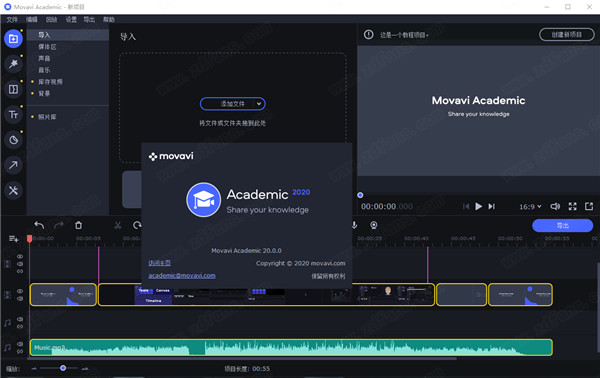The height and width of the screenshot is (378, 600).
Task: Start webcam recording icon
Action: click(x=374, y=225)
